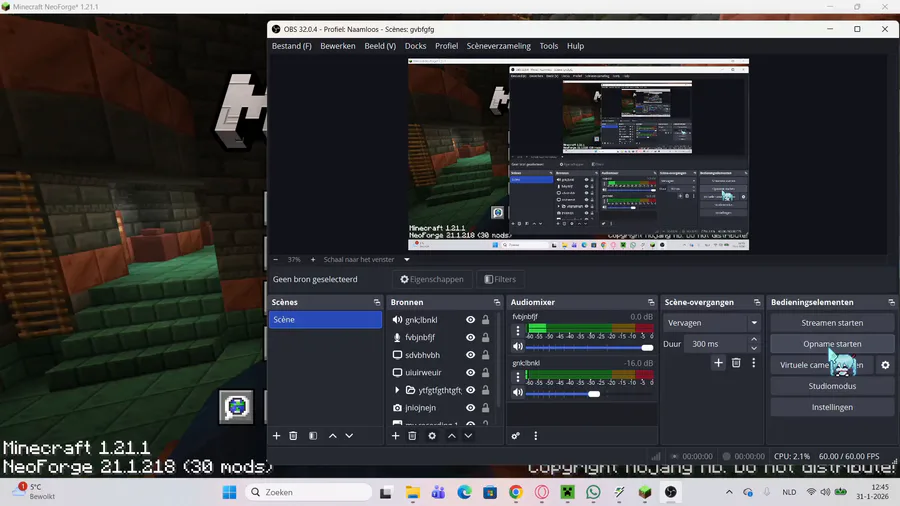The width and height of the screenshot is (900, 506).
Task: Add a scene transition with plus icon
Action: pyautogui.click(x=718, y=363)
